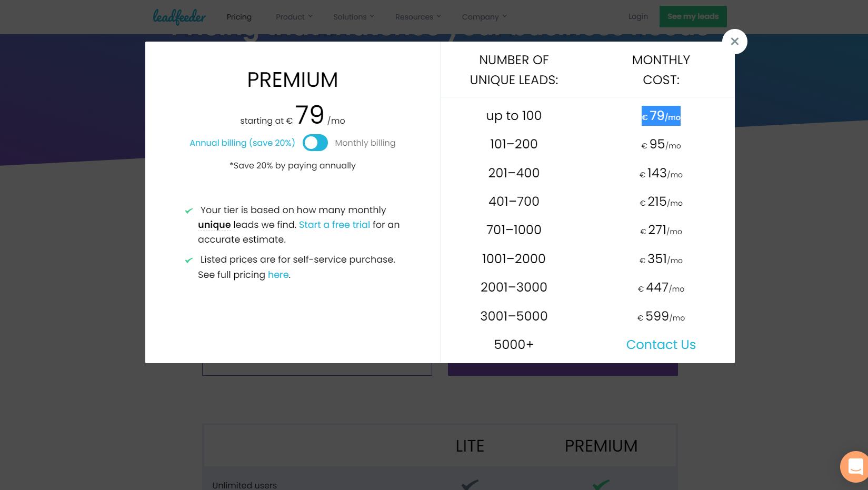Image resolution: width=868 pixels, height=490 pixels.
Task: Click the first green checkmark bullet
Action: [188, 211]
